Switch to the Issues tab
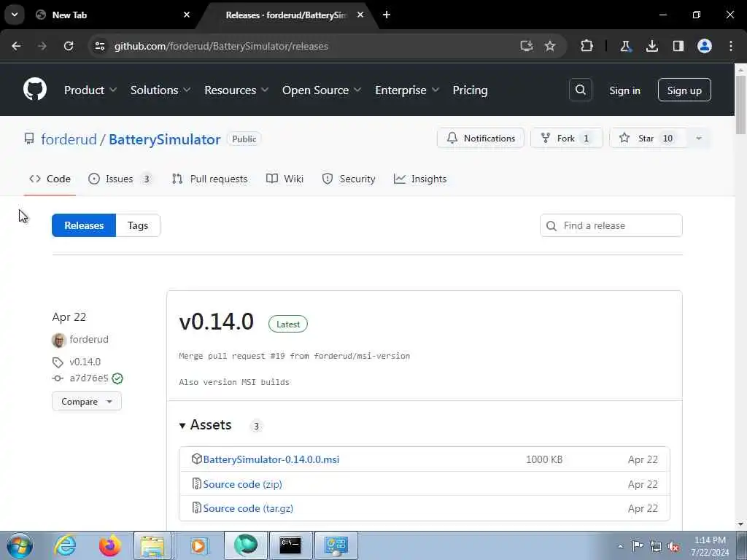 (x=120, y=179)
